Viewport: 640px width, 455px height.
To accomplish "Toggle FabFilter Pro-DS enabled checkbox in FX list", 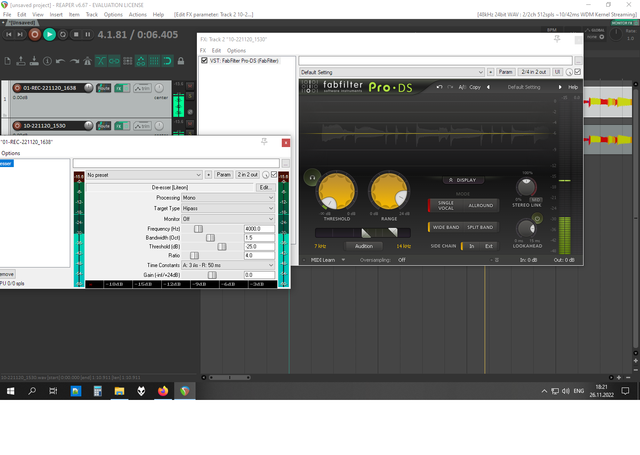I will tap(204, 60).
